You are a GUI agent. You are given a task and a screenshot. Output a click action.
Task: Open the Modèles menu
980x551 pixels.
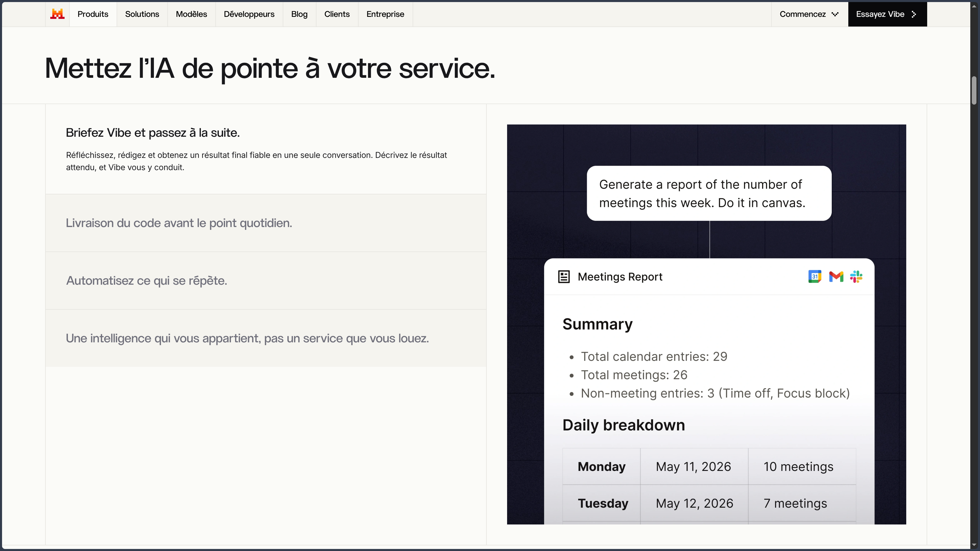click(x=191, y=14)
